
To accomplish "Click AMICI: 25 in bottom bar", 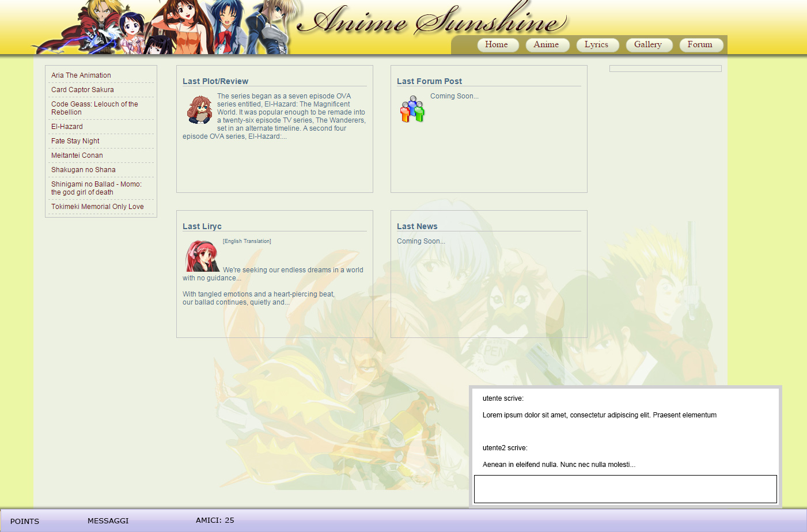I will click(x=215, y=520).
